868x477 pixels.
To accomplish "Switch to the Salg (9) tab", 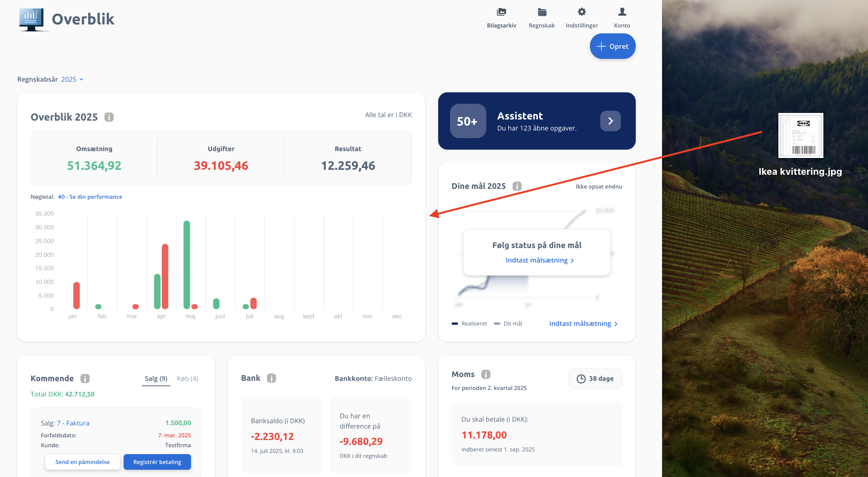I will point(156,379).
